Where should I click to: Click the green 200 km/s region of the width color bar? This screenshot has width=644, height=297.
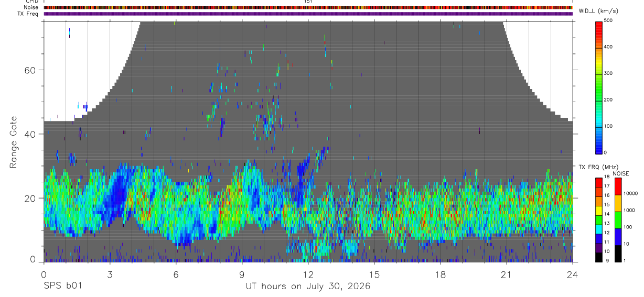(x=599, y=100)
